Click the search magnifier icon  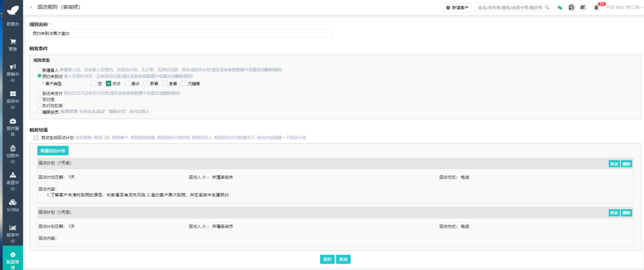tap(547, 7)
